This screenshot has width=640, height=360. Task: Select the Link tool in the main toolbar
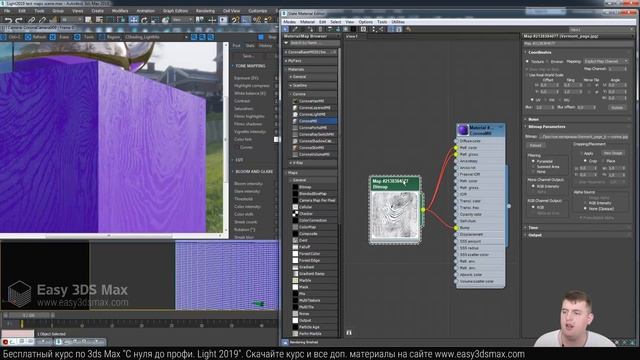coord(31,20)
